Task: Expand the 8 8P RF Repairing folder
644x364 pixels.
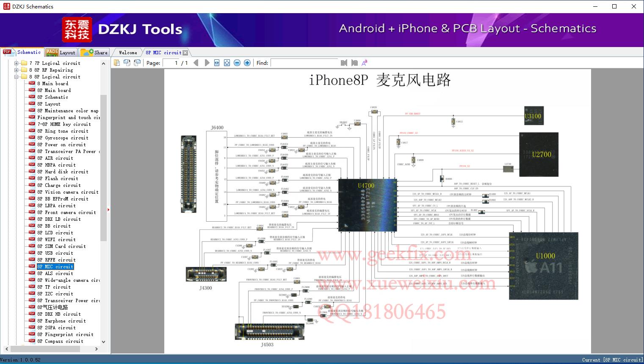Action: pyautogui.click(x=17, y=70)
